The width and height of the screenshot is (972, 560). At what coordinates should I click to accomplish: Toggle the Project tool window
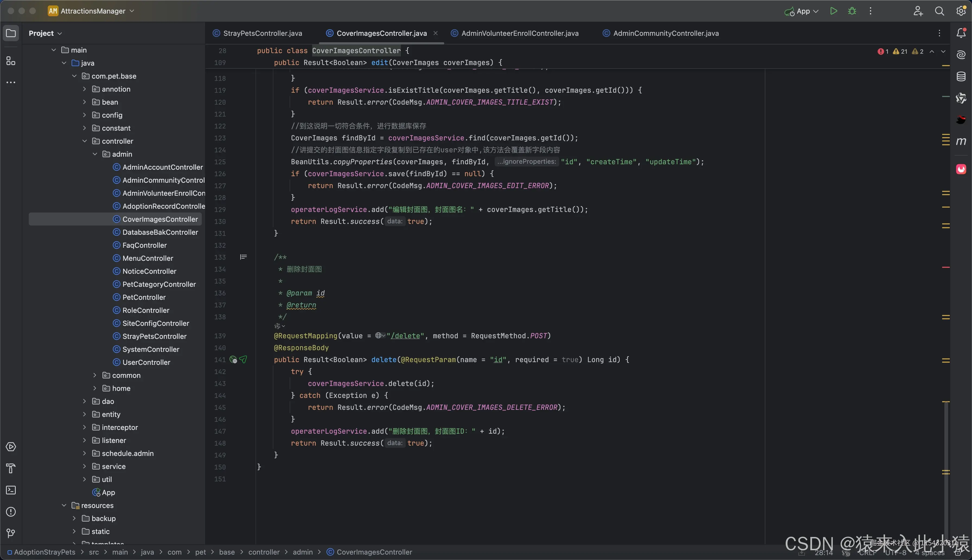pyautogui.click(x=11, y=33)
